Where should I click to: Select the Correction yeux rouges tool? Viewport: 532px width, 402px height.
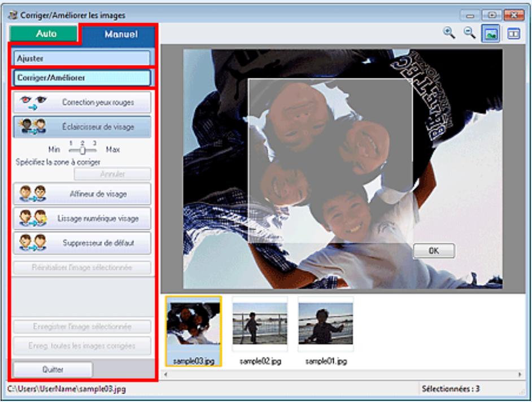(82, 102)
